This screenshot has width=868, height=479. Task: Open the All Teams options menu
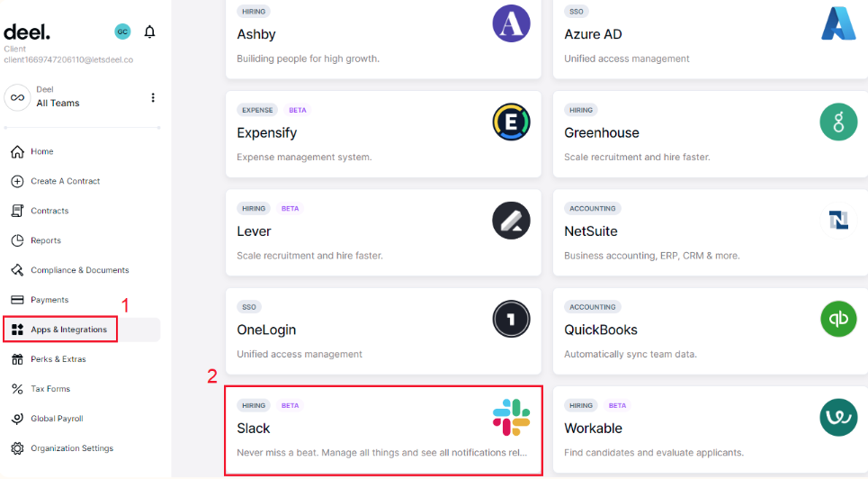tap(153, 97)
